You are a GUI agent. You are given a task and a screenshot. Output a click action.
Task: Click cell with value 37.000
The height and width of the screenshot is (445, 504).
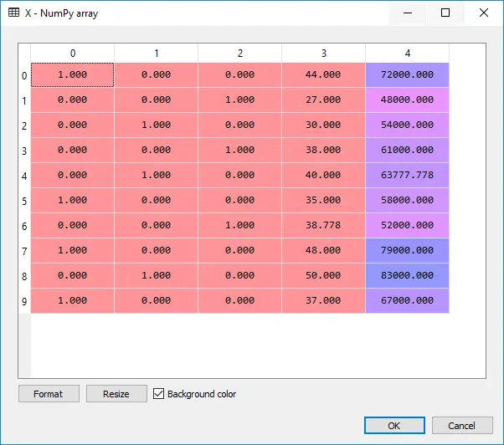[323, 300]
